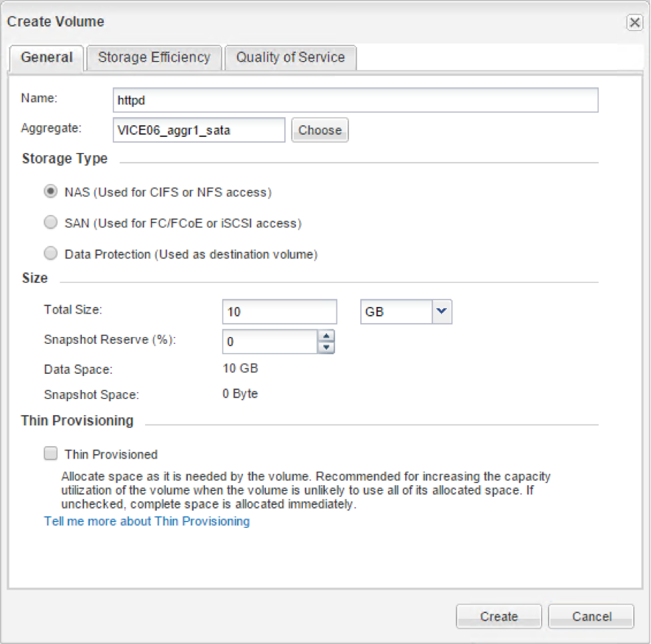This screenshot has width=651, height=644.
Task: Switch to the Storage Efficiency tab
Action: 154,57
